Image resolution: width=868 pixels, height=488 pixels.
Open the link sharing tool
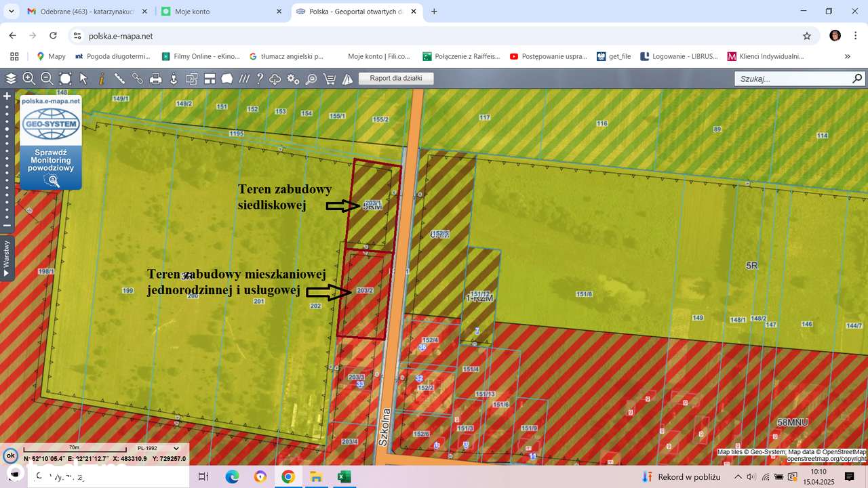click(x=137, y=79)
